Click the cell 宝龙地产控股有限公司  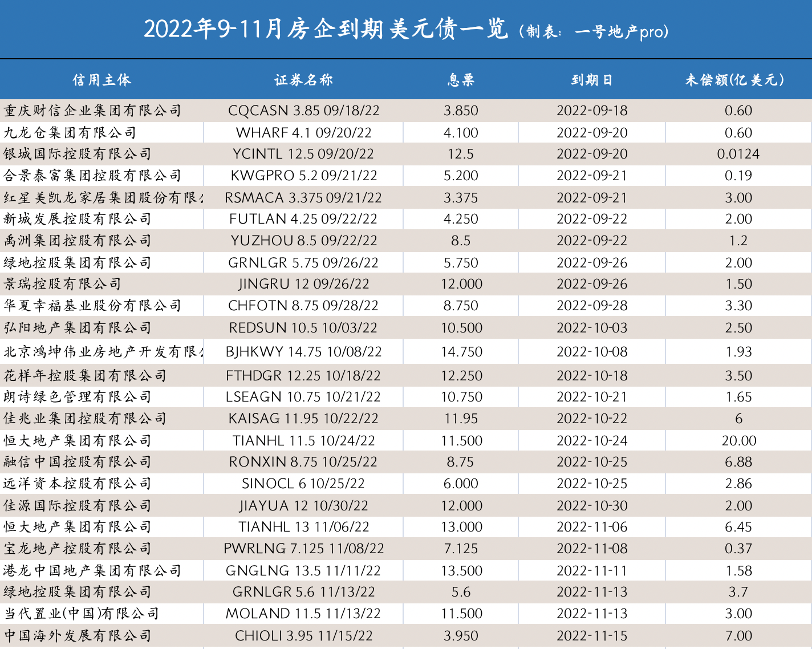click(x=78, y=549)
